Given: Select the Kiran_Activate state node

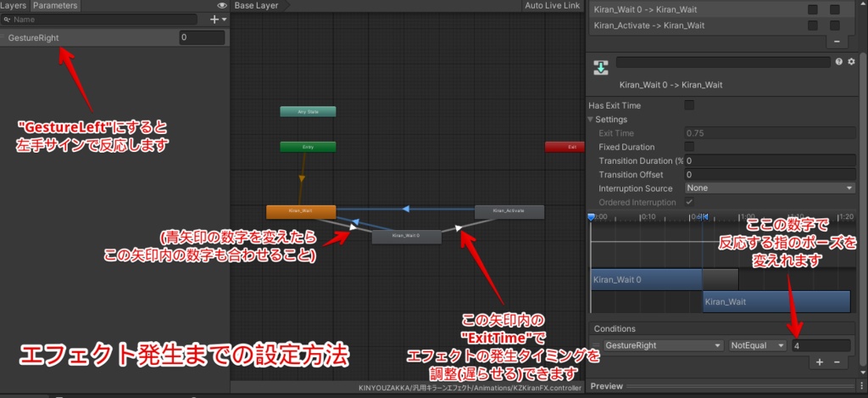Looking at the screenshot, I should click(x=509, y=211).
